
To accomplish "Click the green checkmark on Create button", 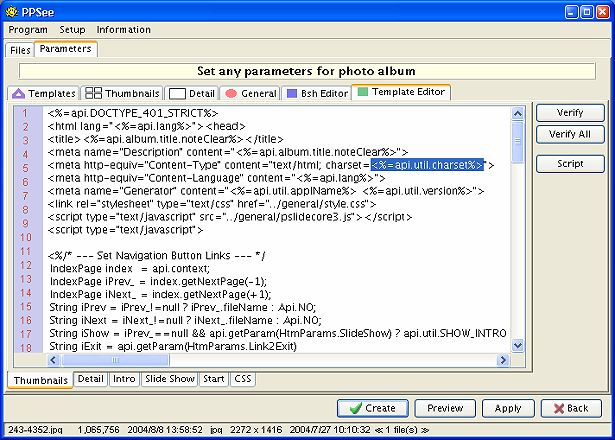I will point(356,408).
